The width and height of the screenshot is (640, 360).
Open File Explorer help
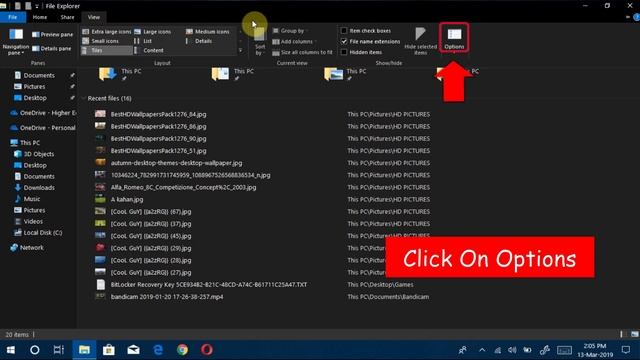point(636,17)
